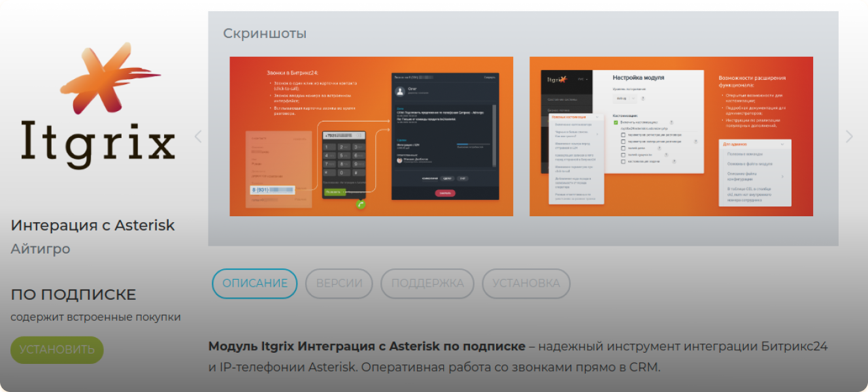Click the Itgrix logo image
This screenshot has width=868, height=392.
[98, 105]
